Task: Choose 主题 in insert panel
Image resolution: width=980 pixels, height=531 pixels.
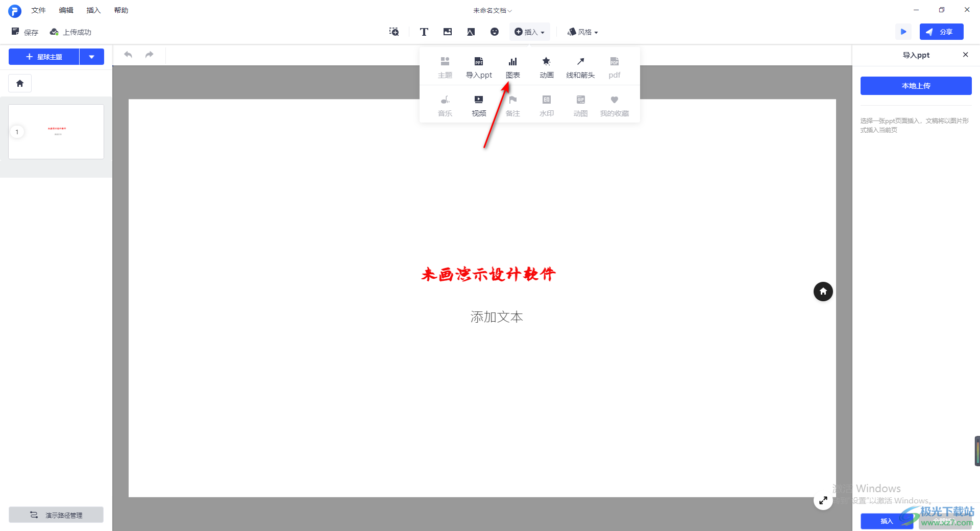Action: coord(445,67)
